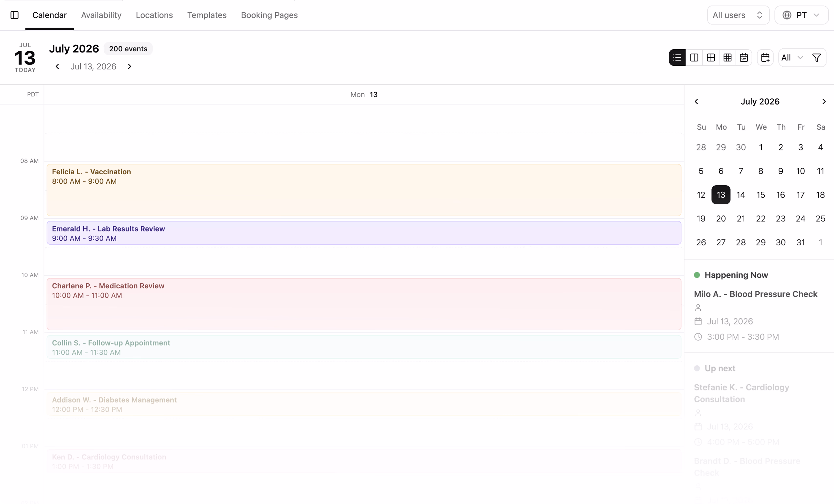Open Addison W. - Diabetes Management event

click(364, 404)
